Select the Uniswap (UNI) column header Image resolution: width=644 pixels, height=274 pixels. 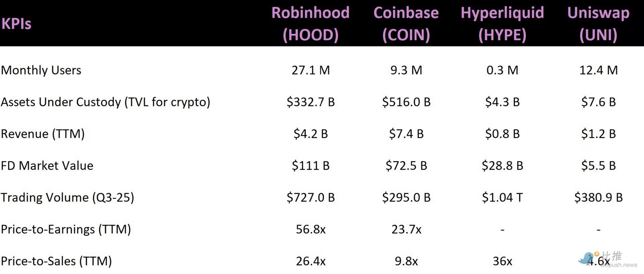(598, 24)
